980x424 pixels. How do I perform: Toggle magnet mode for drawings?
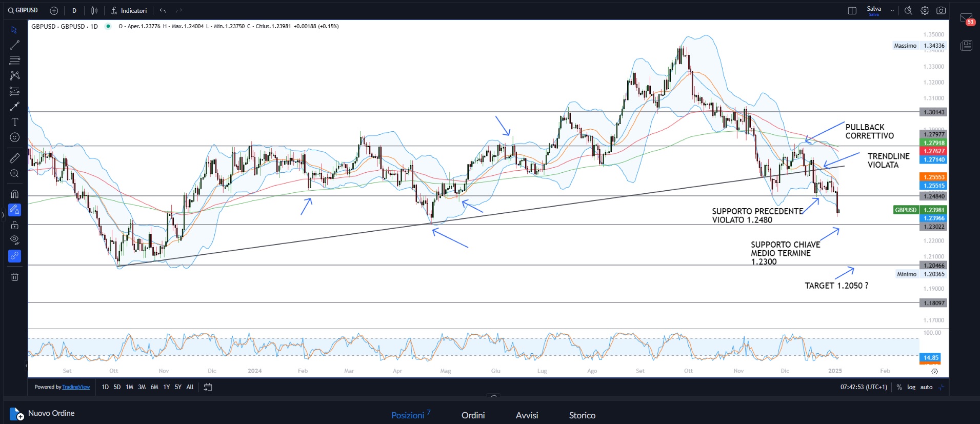14,194
